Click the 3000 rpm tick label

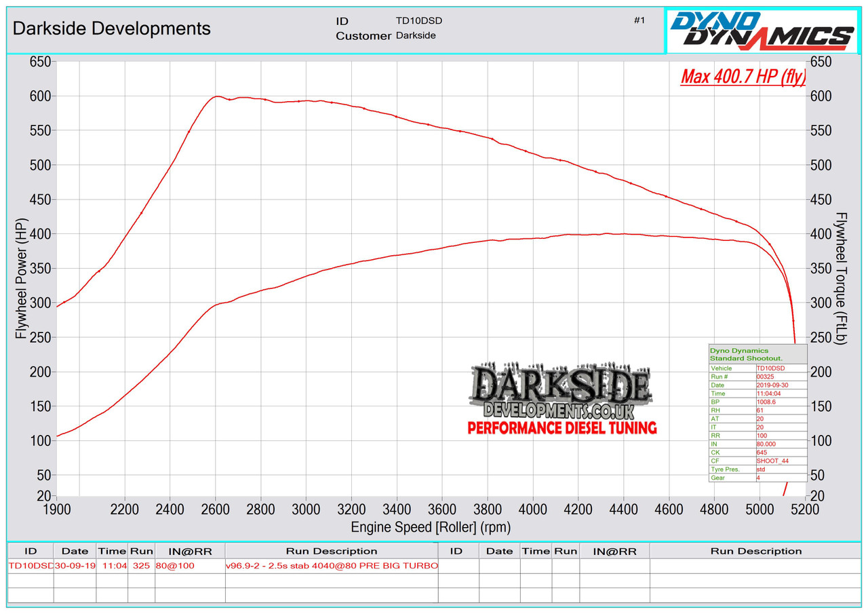(307, 508)
